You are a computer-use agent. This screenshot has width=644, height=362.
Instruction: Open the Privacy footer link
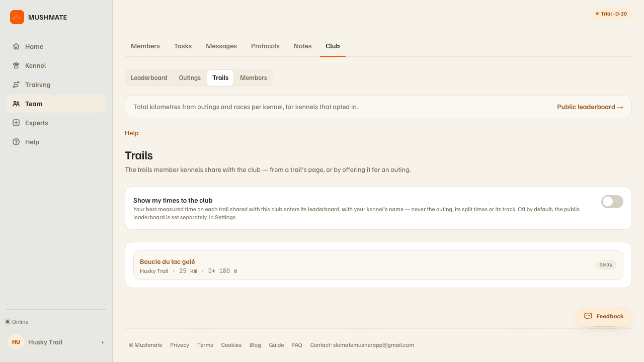coord(180,345)
